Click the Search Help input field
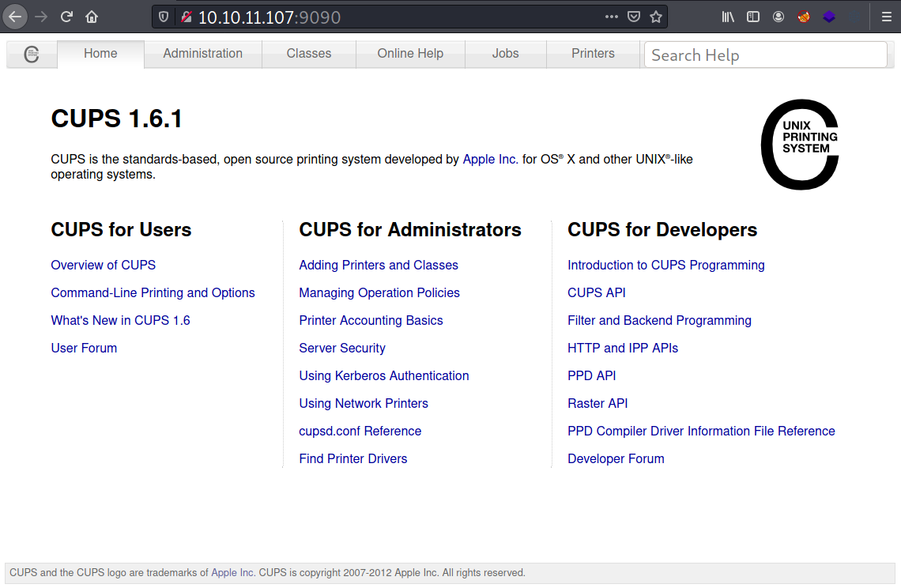 pos(765,55)
